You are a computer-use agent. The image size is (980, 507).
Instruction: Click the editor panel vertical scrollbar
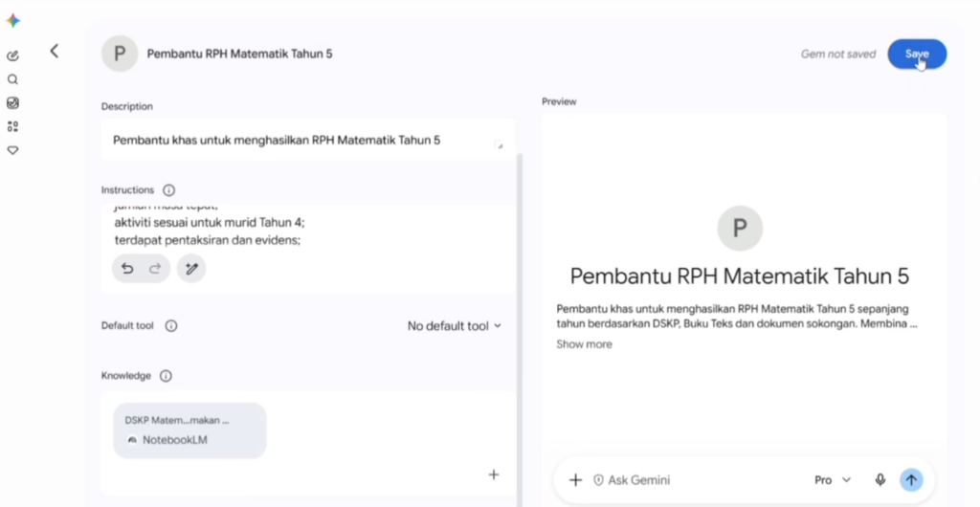(520, 330)
